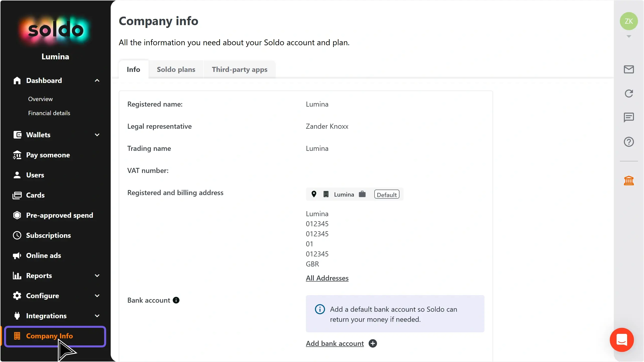Open Financial details under Dashboard

[49, 113]
